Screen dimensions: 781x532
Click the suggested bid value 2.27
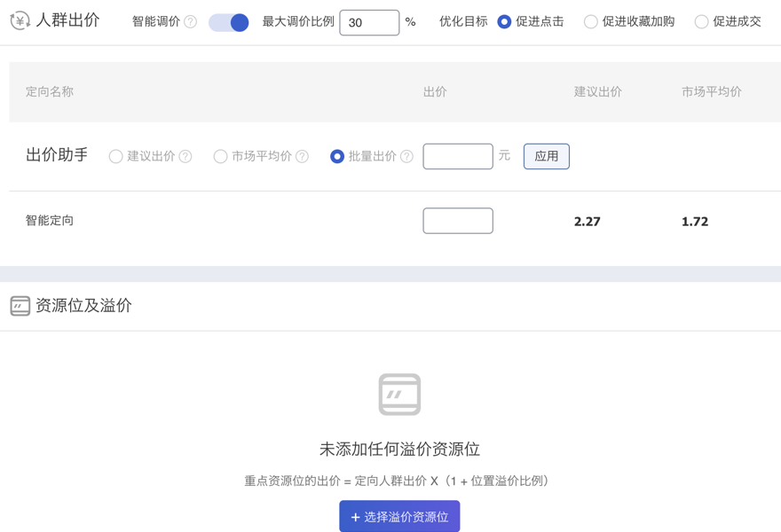point(587,222)
